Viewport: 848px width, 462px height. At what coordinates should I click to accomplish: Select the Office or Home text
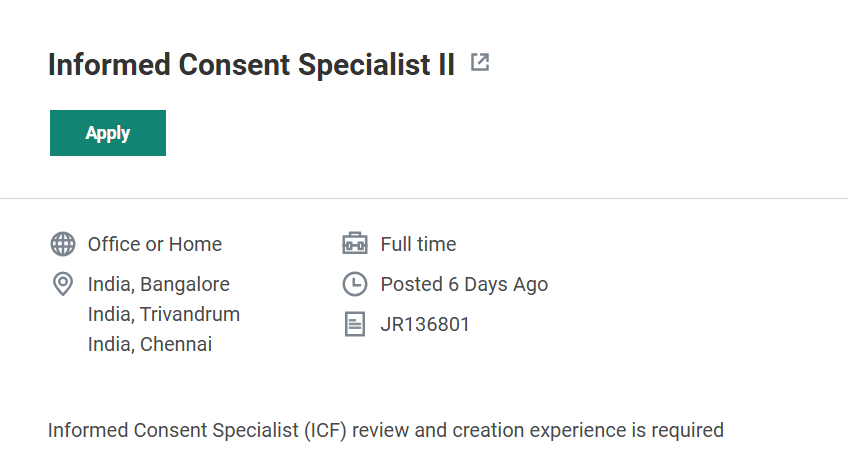pyautogui.click(x=155, y=244)
